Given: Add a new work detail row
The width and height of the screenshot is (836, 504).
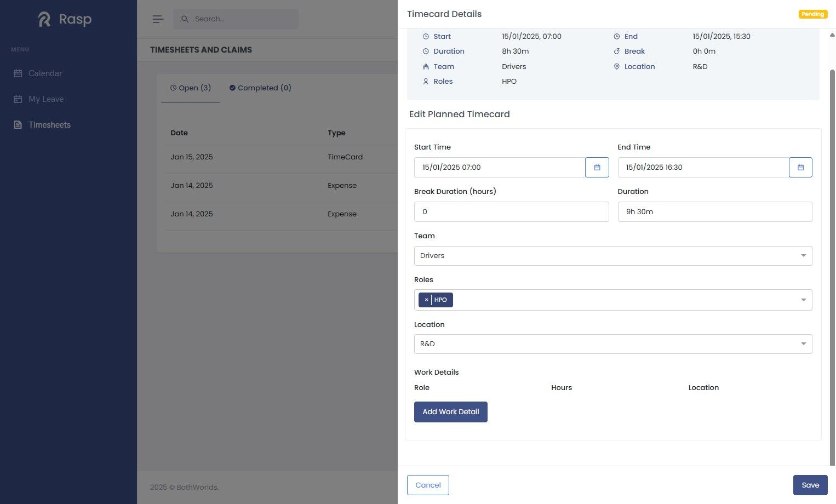Looking at the screenshot, I should 451,412.
